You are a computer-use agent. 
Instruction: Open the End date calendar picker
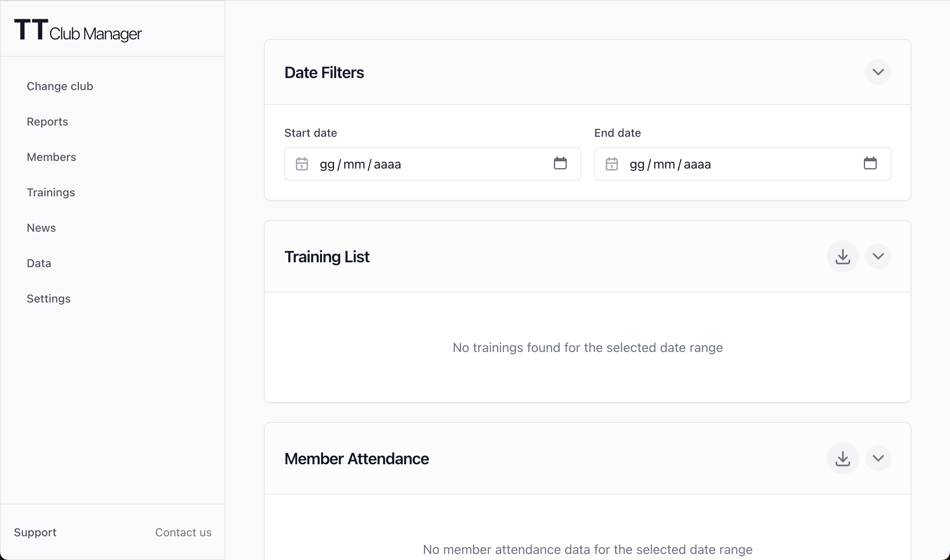(x=870, y=163)
